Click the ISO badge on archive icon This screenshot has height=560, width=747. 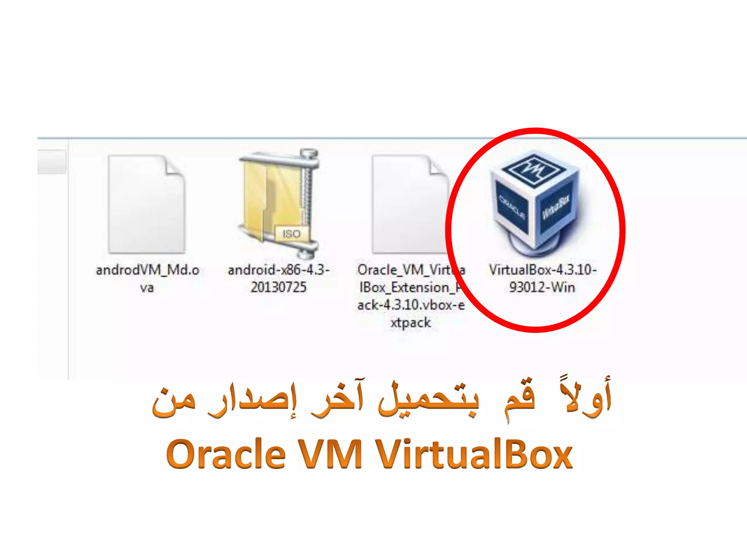point(291,233)
